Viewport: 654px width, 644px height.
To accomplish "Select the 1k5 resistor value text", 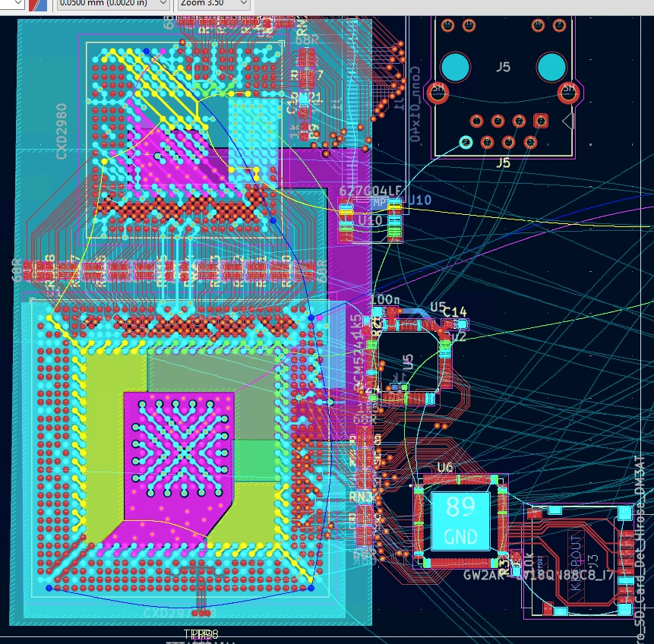I will click(355, 326).
